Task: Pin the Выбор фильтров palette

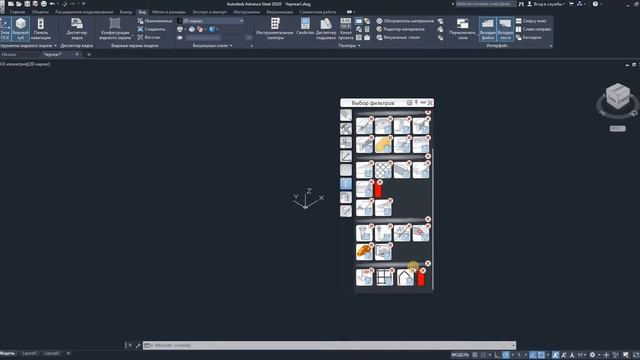Action: pos(416,103)
